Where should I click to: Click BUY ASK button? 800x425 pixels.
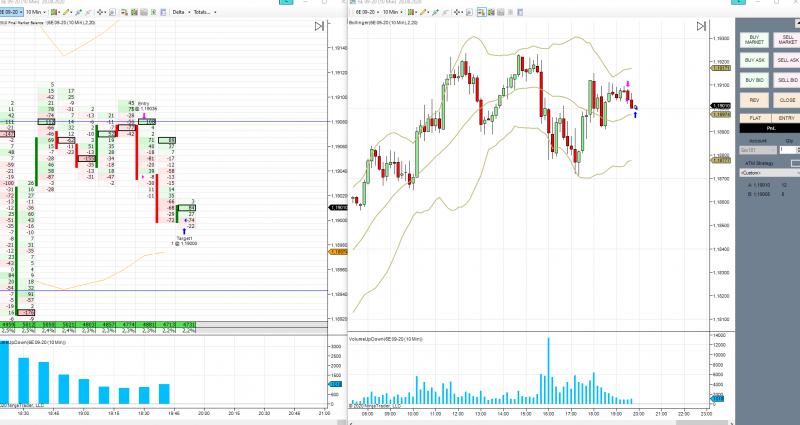point(754,60)
